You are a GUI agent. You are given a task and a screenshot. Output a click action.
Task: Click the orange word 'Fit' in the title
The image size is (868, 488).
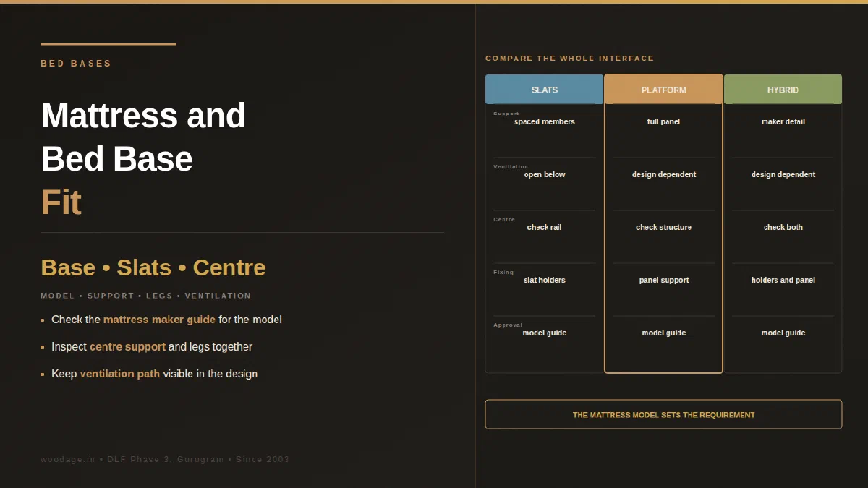click(61, 202)
